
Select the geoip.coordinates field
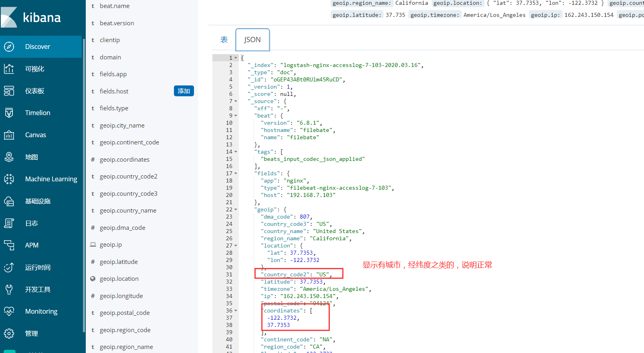coord(125,160)
